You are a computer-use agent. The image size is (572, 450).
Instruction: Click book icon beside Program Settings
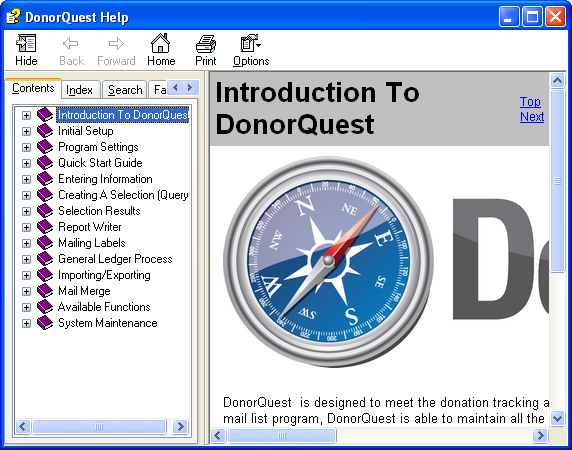pyautogui.click(x=45, y=147)
